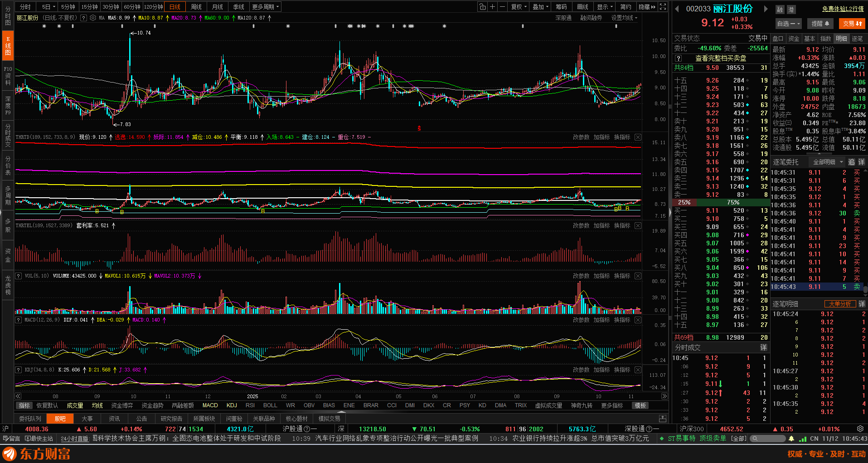Click 画线 drawing tool button
The height and width of the screenshot is (463, 868).
(x=582, y=7)
